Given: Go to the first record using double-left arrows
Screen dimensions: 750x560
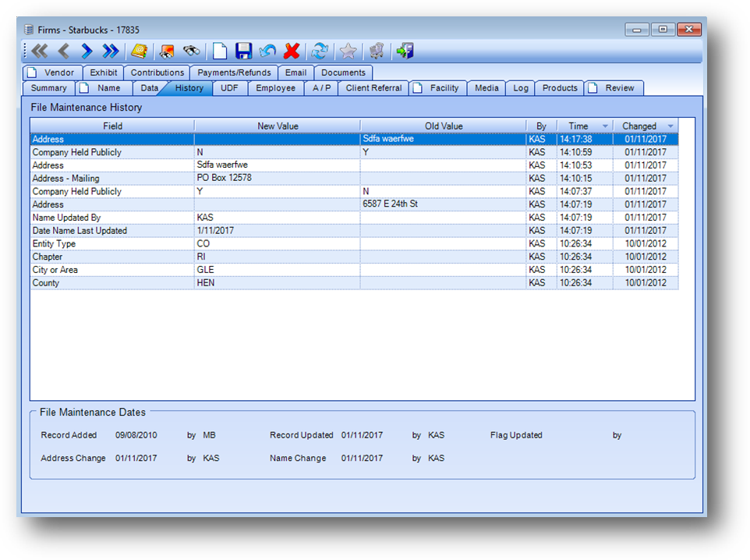Looking at the screenshot, I should point(40,51).
